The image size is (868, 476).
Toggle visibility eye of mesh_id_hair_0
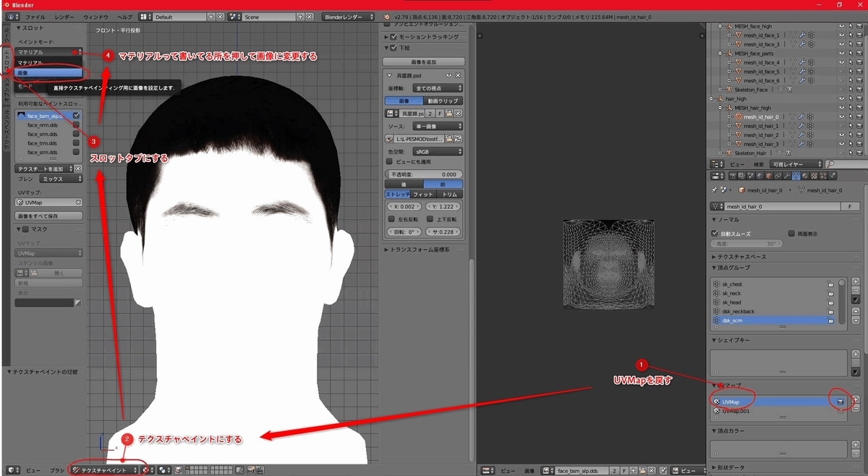pyautogui.click(x=841, y=116)
